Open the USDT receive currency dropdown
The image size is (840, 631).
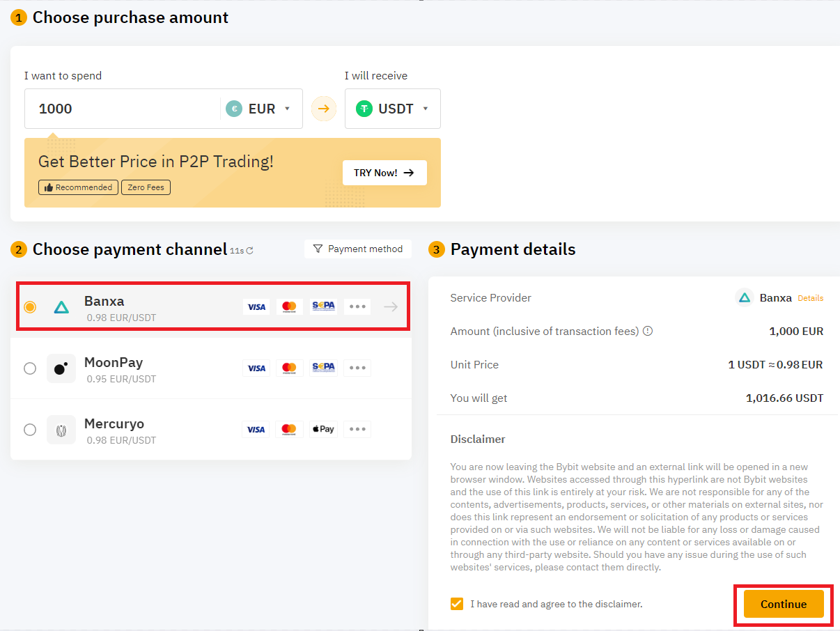point(393,109)
